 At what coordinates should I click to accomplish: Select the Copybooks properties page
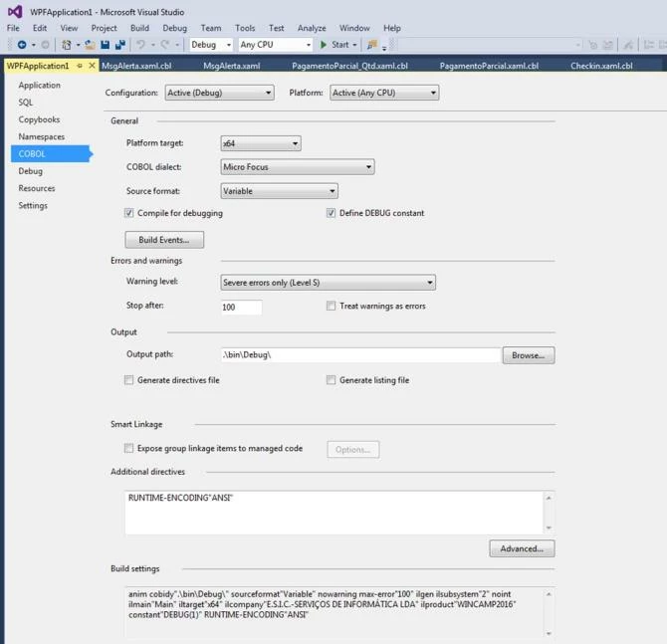point(39,119)
